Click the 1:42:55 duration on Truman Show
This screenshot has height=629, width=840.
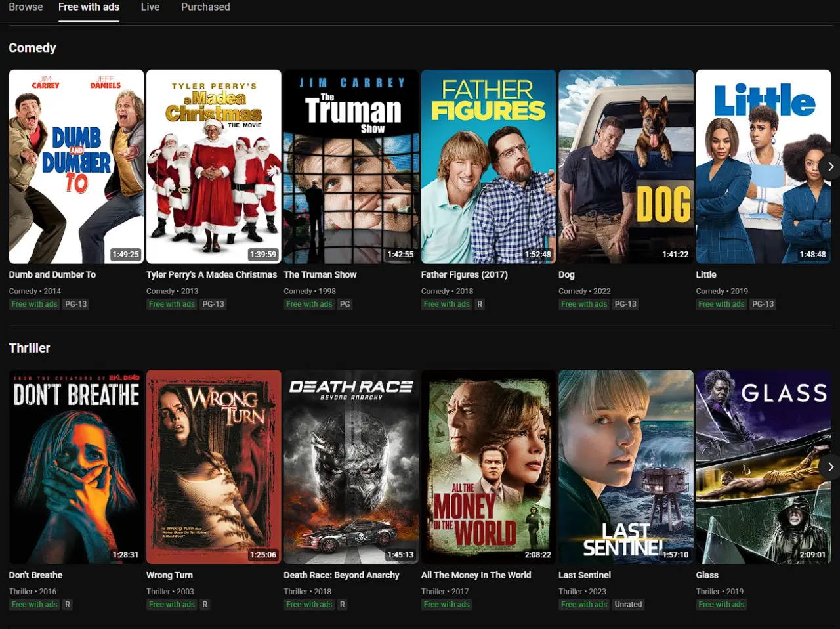400,254
